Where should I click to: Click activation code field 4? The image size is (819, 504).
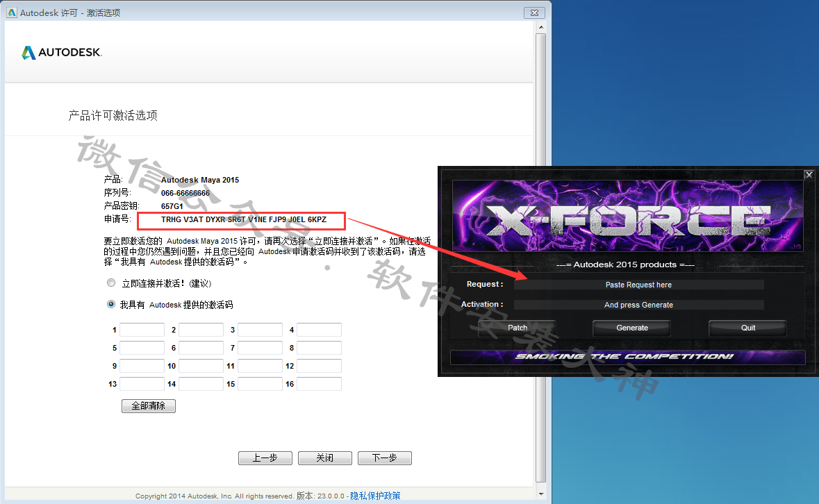[x=319, y=330]
